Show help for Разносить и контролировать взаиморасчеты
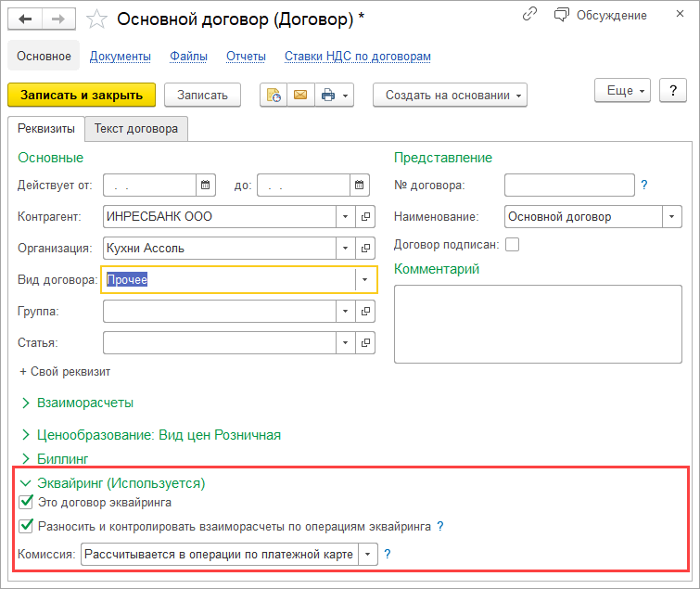Screen dimensions: 700x589 (440, 527)
